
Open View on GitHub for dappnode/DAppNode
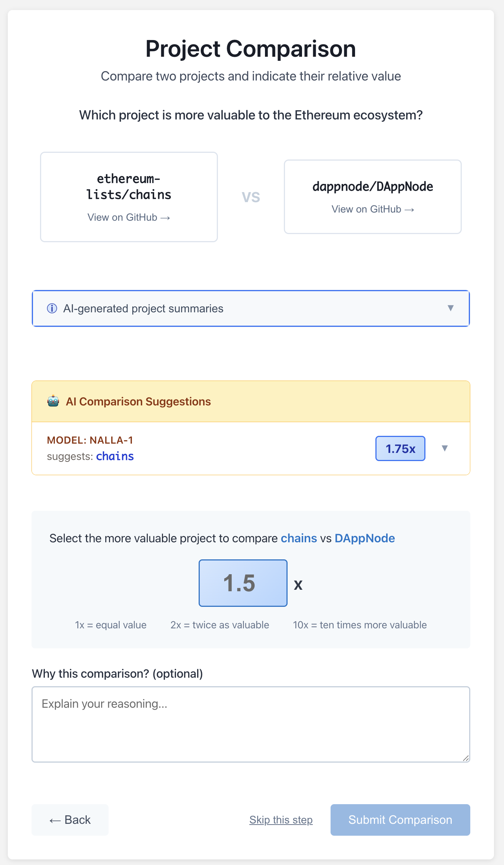click(372, 209)
